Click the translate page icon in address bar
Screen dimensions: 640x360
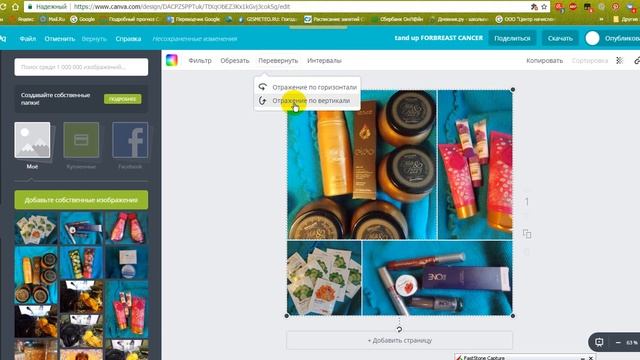(x=534, y=7)
